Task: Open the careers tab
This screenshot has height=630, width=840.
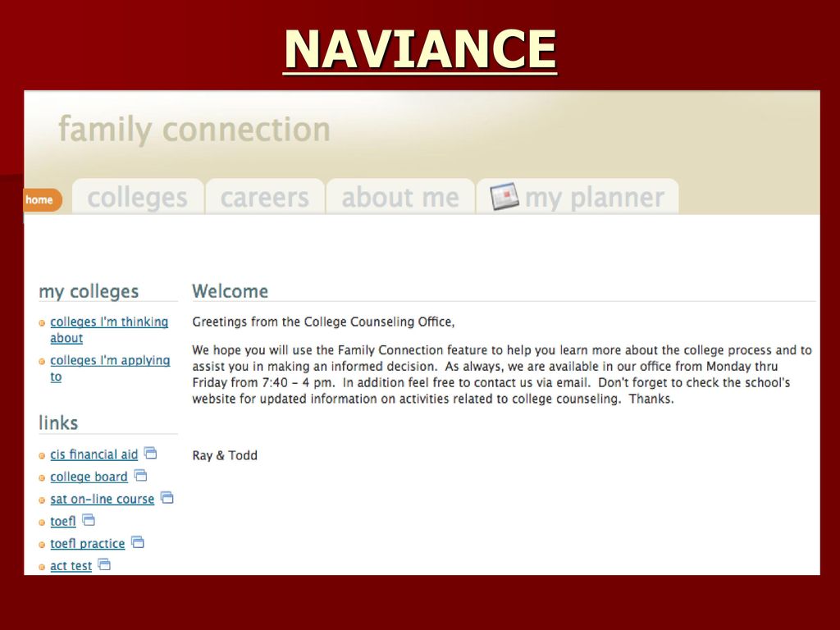Action: pos(265,197)
